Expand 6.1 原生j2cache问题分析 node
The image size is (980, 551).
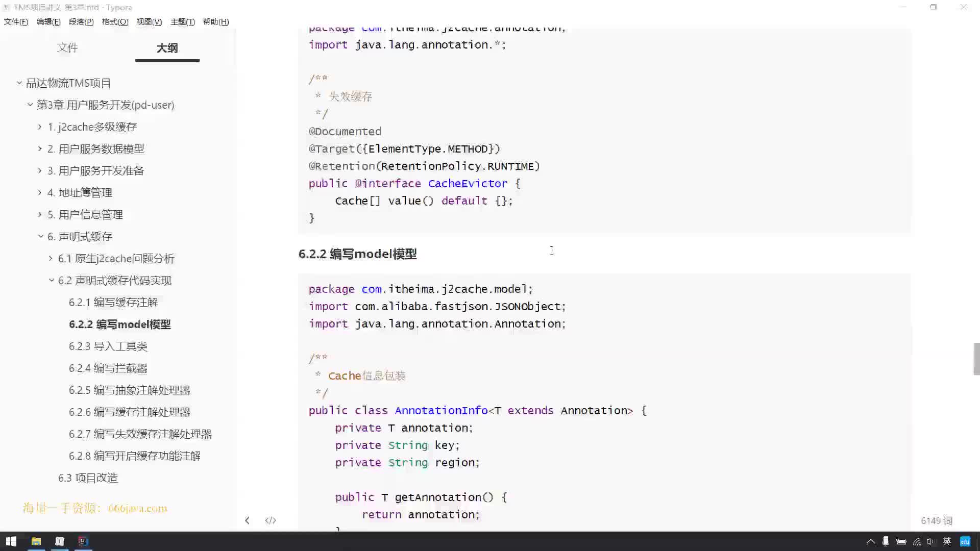pos(51,258)
